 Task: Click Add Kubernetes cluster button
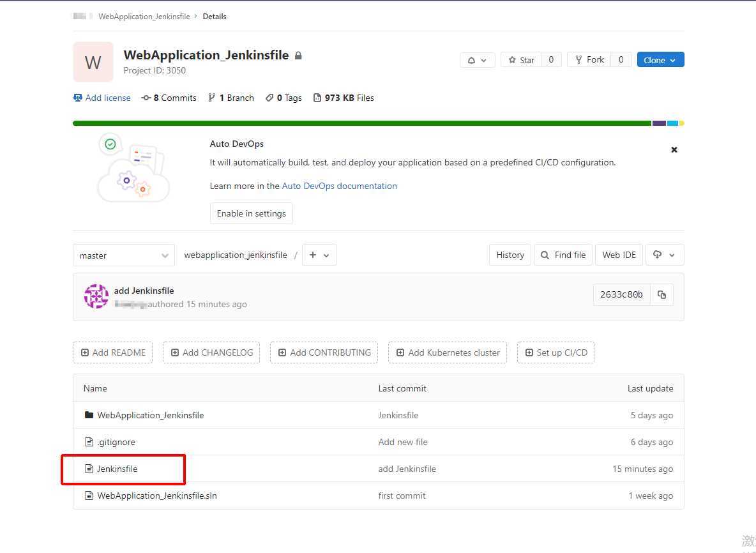point(448,352)
